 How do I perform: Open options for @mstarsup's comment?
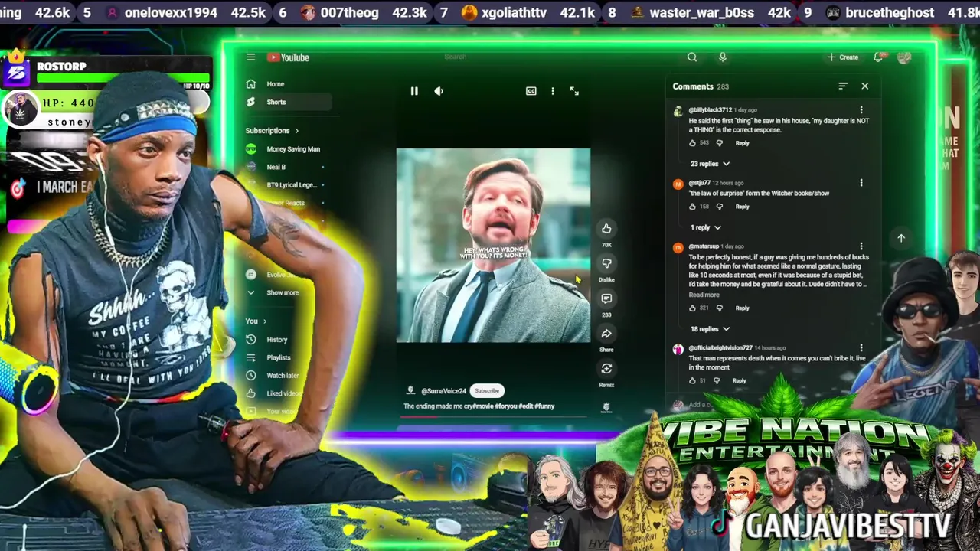[861, 246]
